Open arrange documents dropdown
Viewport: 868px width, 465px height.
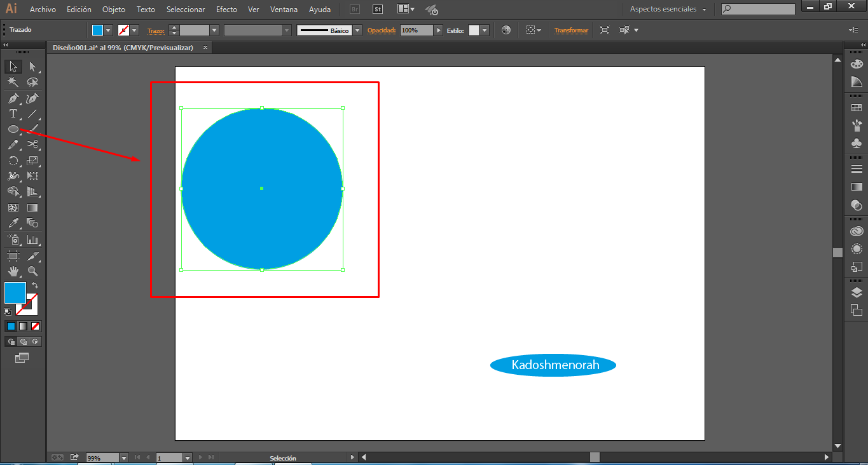pyautogui.click(x=405, y=10)
